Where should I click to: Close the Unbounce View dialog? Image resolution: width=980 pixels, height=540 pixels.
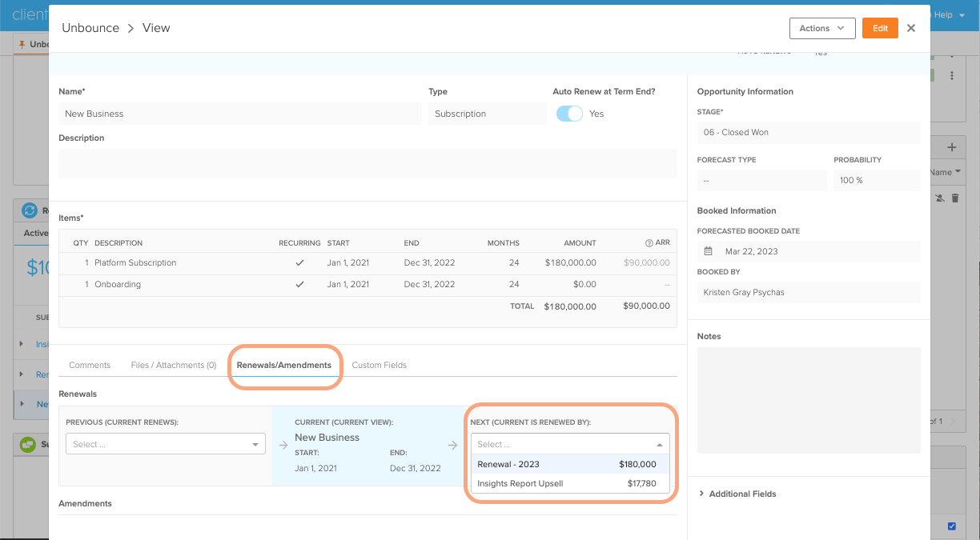911,28
